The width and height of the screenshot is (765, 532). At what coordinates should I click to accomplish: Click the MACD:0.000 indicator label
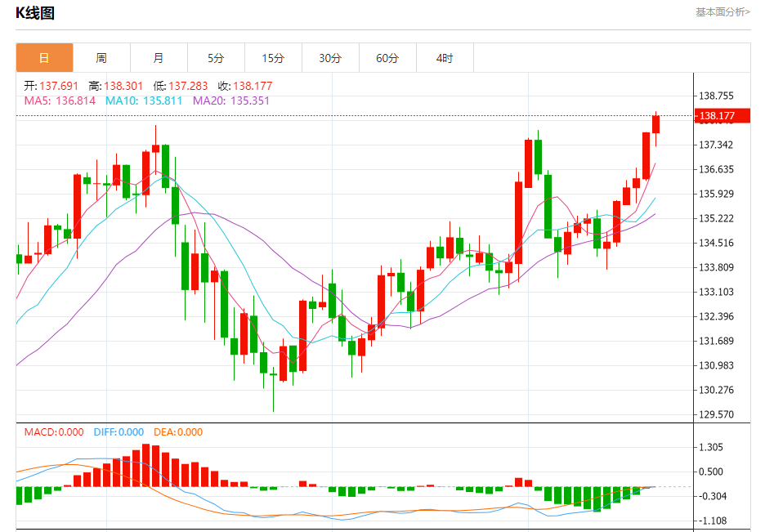tap(54, 432)
